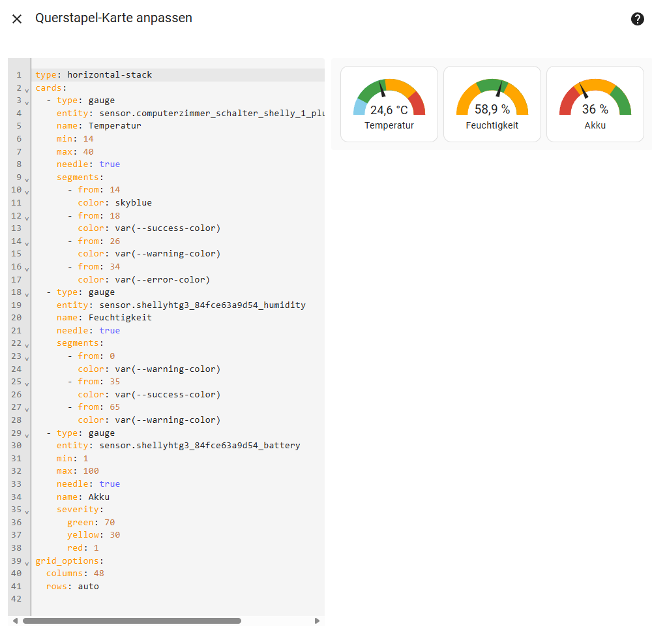Click the 'max: 100' code line
This screenshot has height=644, width=652.
(78, 470)
